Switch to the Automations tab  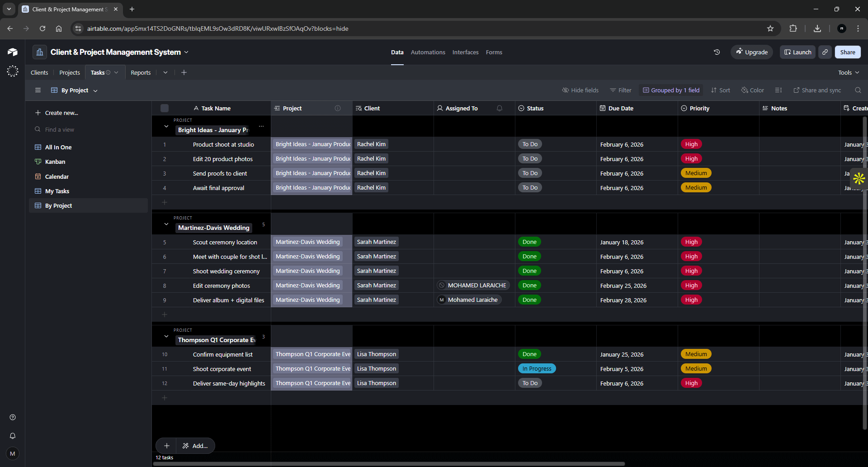click(427, 52)
